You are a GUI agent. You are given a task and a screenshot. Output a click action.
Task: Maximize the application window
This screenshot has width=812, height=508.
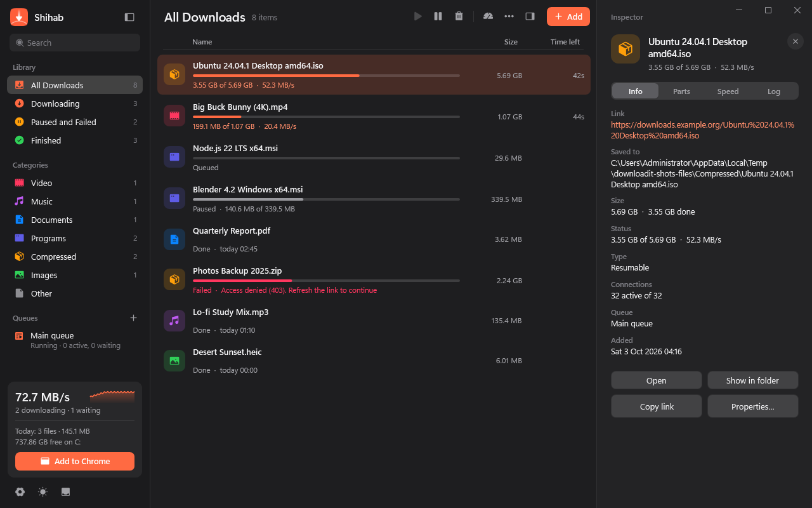(768, 10)
